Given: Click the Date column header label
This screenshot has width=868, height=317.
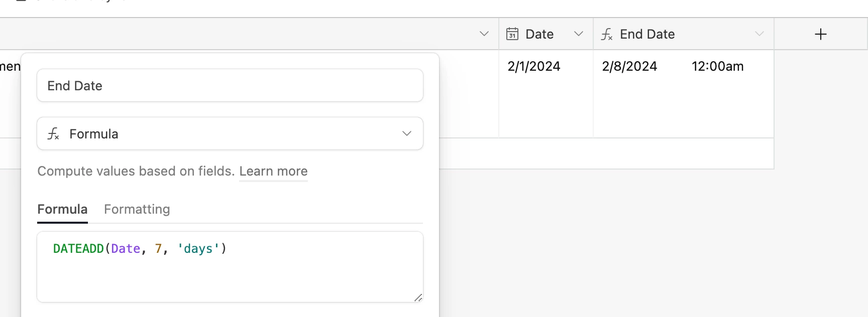Looking at the screenshot, I should point(539,34).
